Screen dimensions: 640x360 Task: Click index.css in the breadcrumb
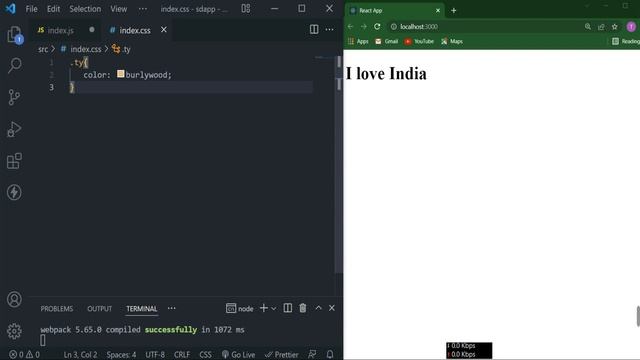pyautogui.click(x=86, y=49)
